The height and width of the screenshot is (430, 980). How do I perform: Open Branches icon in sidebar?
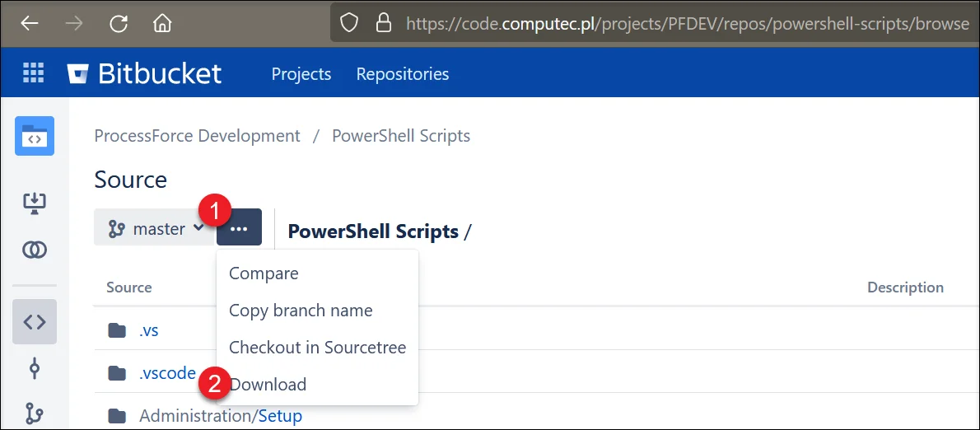click(35, 412)
